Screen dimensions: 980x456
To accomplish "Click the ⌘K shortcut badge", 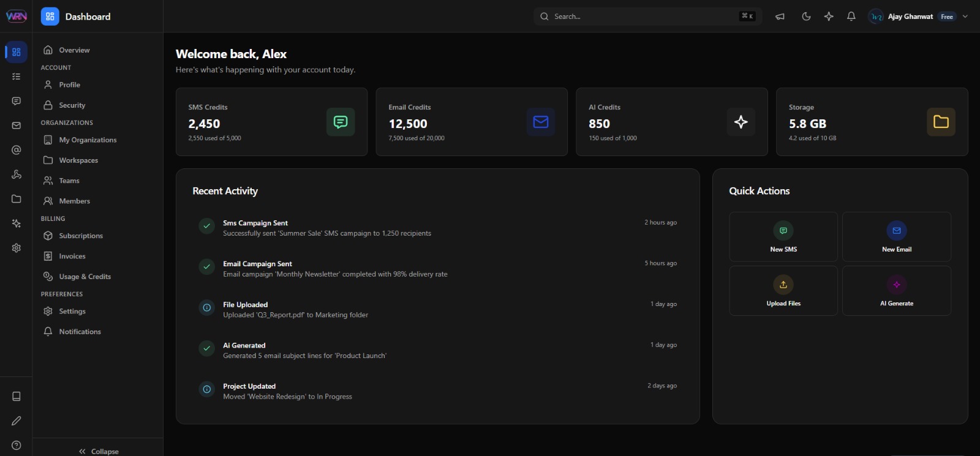I will [747, 17].
